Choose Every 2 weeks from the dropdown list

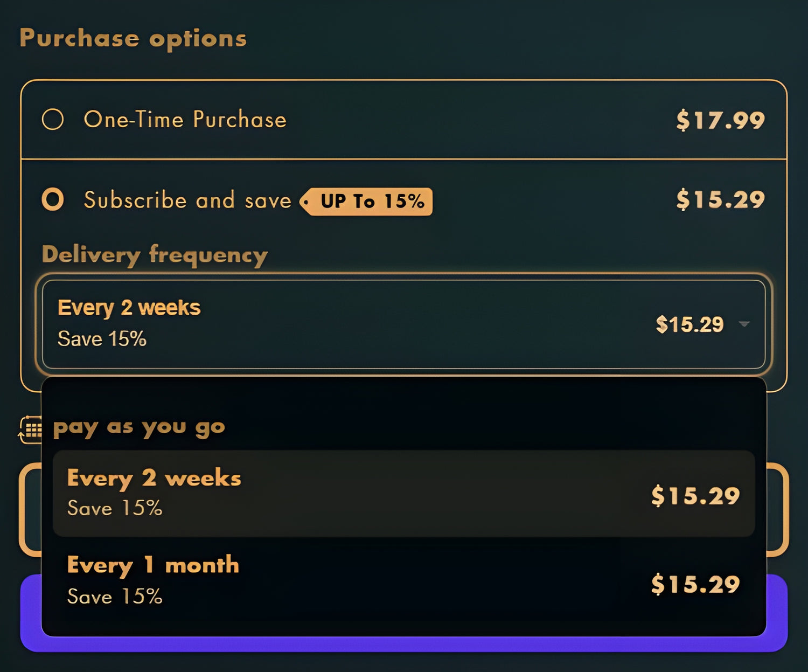click(403, 493)
